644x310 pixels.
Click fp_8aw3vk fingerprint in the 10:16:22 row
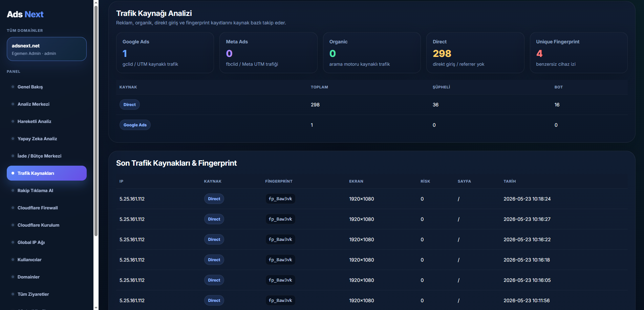pyautogui.click(x=280, y=240)
